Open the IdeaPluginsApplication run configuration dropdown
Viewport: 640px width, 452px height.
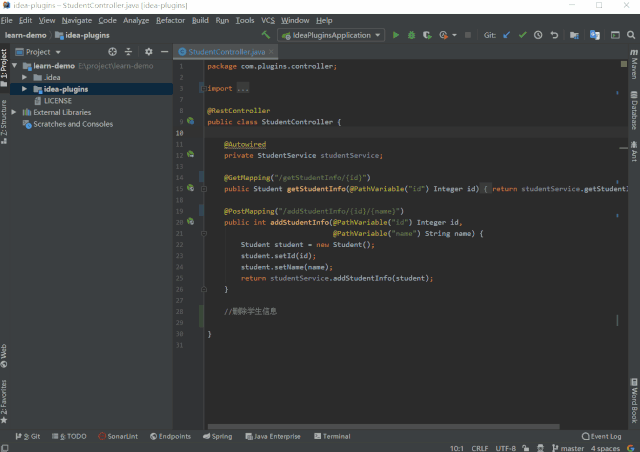tap(332, 35)
